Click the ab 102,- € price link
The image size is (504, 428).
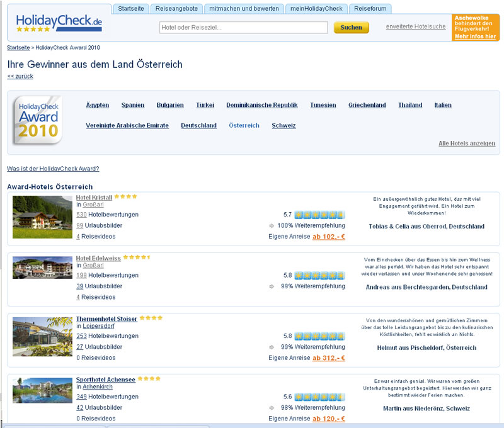tap(329, 237)
